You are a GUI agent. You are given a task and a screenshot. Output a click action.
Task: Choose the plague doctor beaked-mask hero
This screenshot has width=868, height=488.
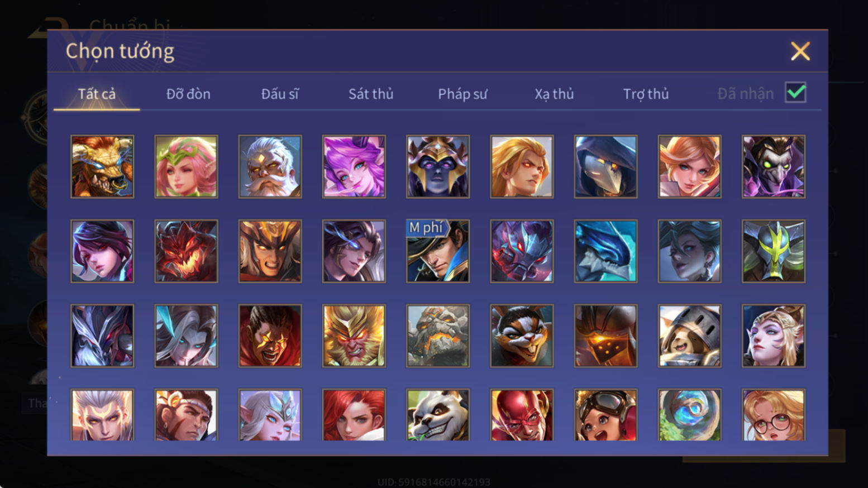pyautogui.click(x=605, y=166)
